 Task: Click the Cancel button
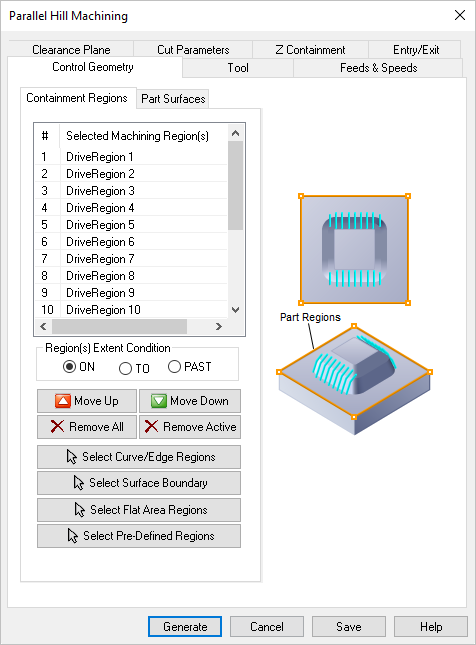point(267,626)
